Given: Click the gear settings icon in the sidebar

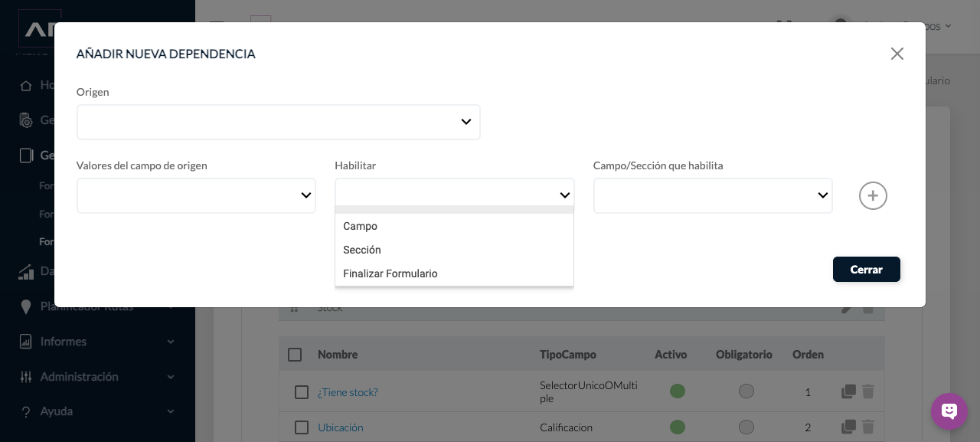Looking at the screenshot, I should 26,120.
